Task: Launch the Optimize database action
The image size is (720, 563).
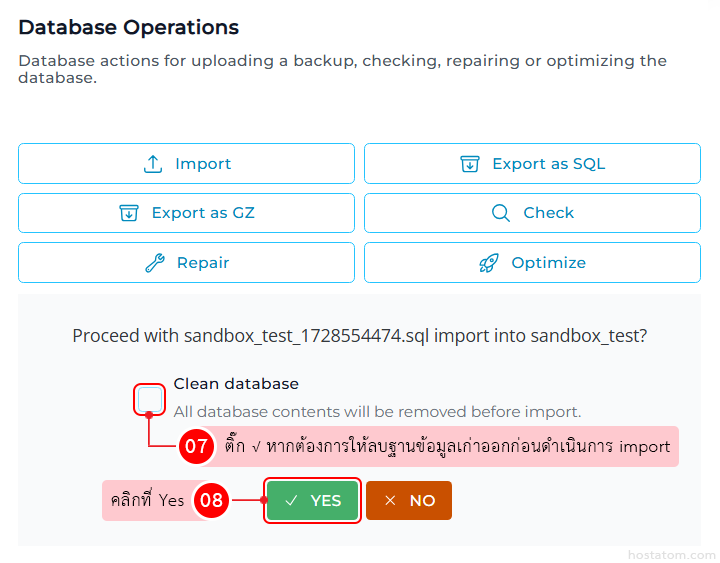Action: coord(532,263)
